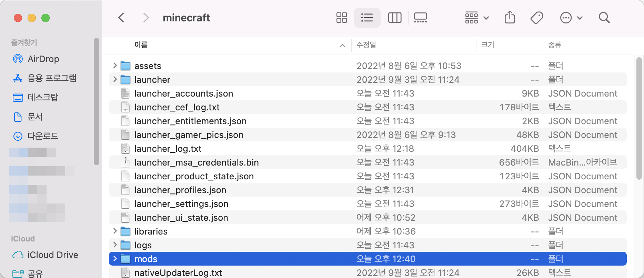Select launcher_profiles.json file name
Image resolution: width=644 pixels, height=278 pixels.
click(180, 190)
